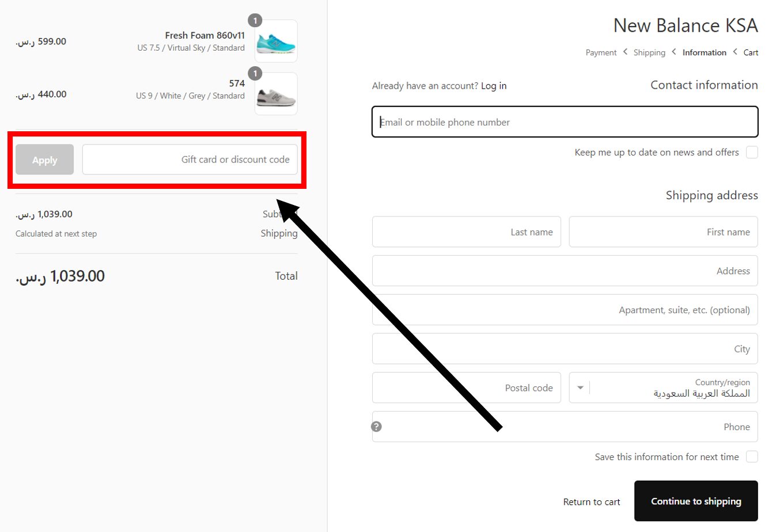Click the 574 grey shoe thumbnail

tap(276, 94)
